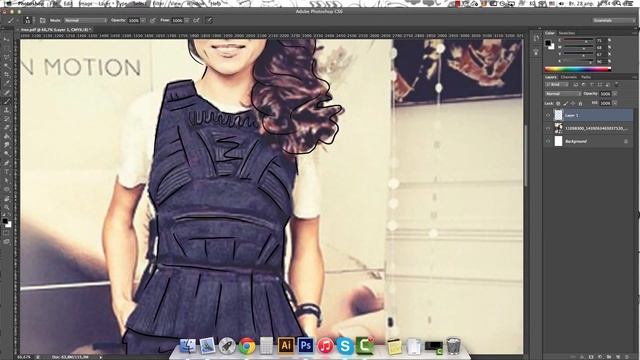Filter layers by pixel layers icon
Screen dimensions: 640x360
(576, 84)
